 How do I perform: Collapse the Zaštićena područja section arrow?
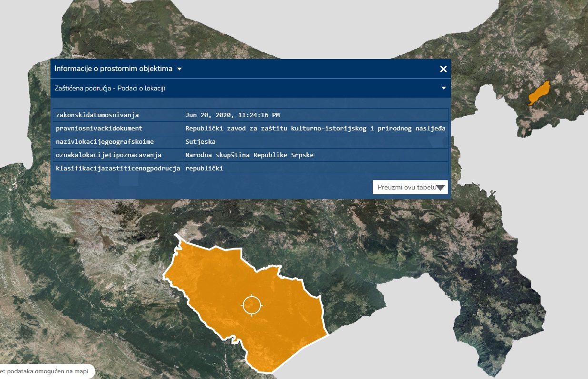pos(443,88)
